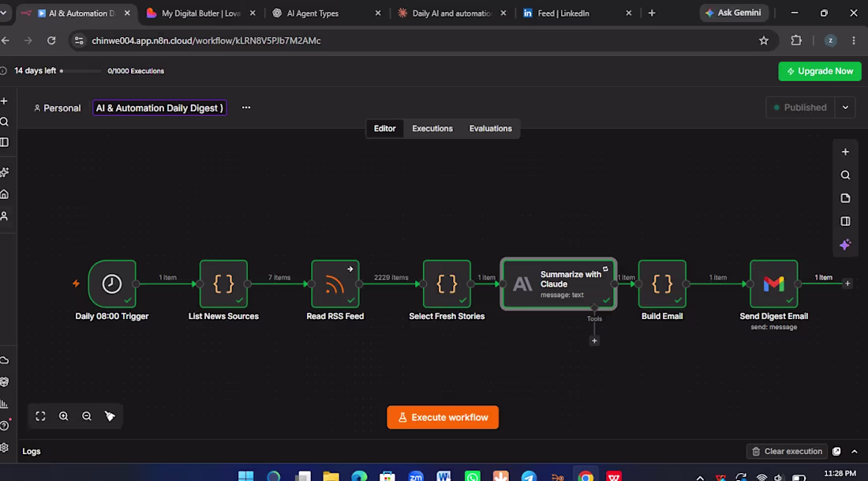
Task: Open the workflow three-dot options menu
Action: pyautogui.click(x=246, y=107)
